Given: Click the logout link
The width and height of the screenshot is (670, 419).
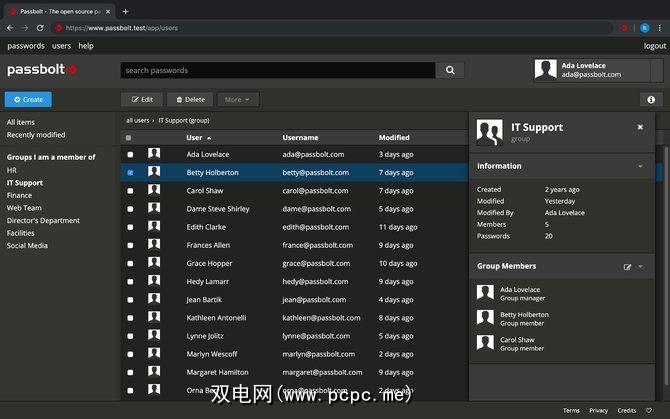Looking at the screenshot, I should [655, 46].
